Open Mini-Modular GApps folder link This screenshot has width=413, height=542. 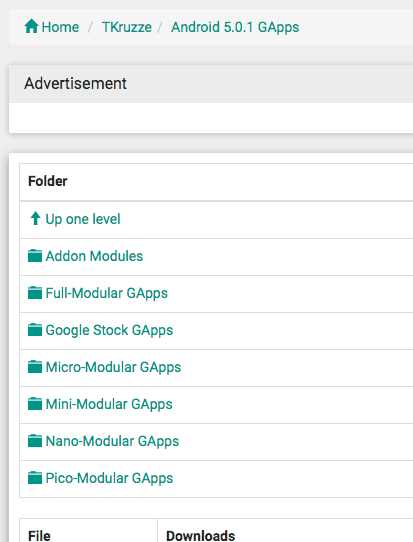point(109,404)
